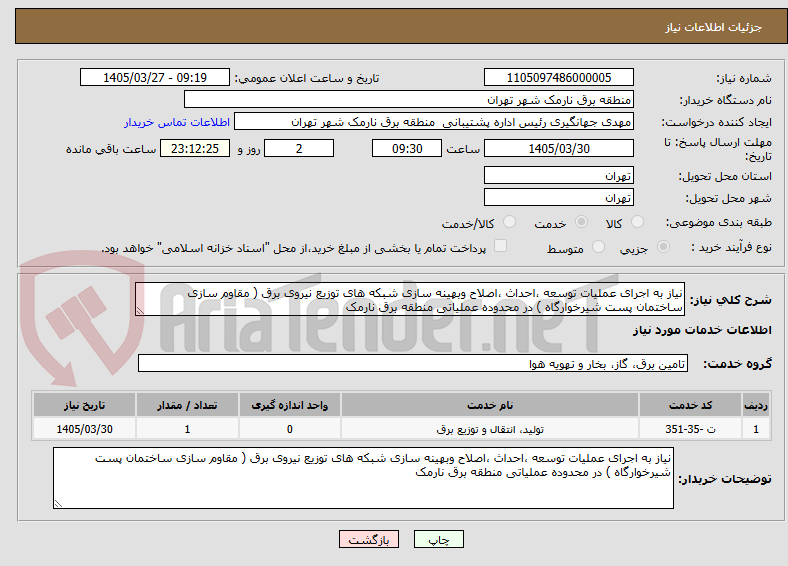The height and width of the screenshot is (566, 788).
Task: Click the شماره نیاز label
Action: (x=744, y=78)
